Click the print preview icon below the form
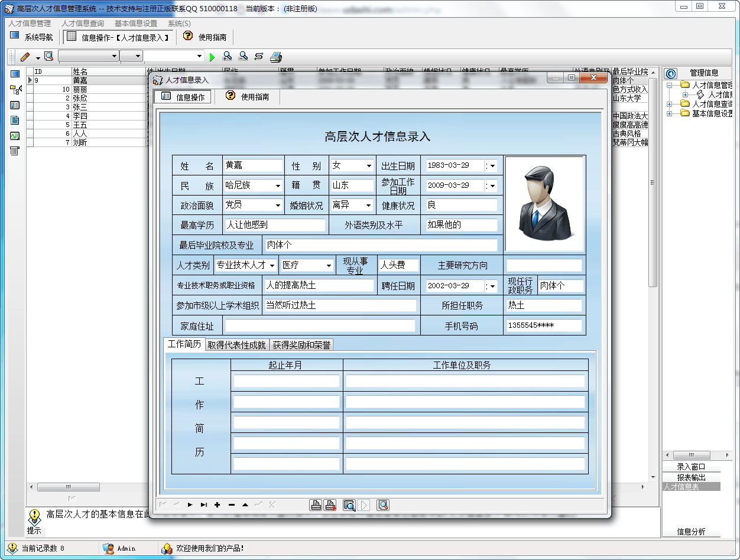Screen dimensions: 740x560 tap(348, 504)
